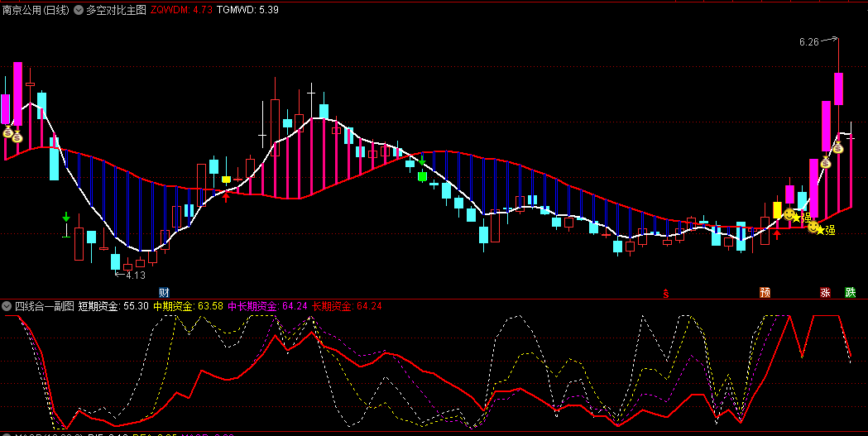The height and width of the screenshot is (436, 868).
Task: Click the 四线合一副图 sub-chart label
Action: (x=44, y=306)
